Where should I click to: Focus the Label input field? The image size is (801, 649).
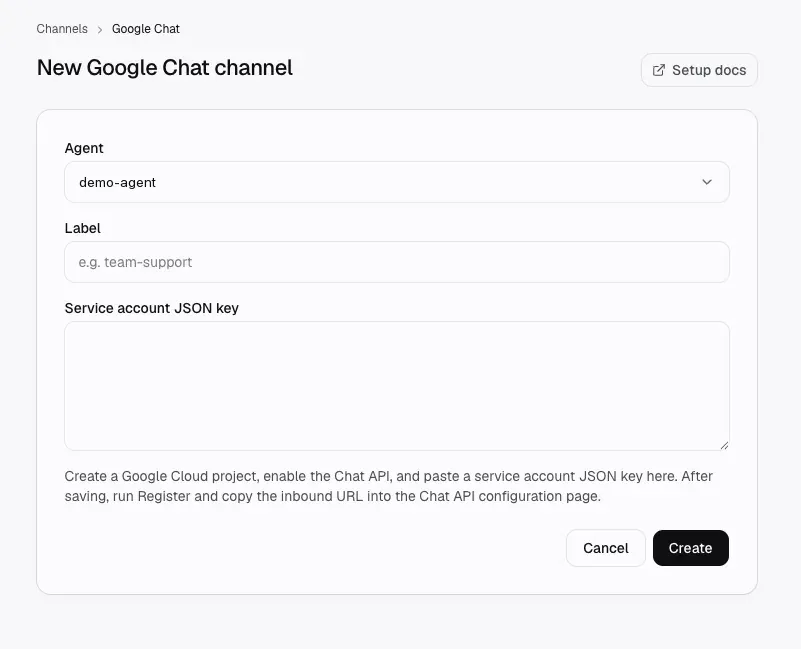pyautogui.click(x=397, y=262)
